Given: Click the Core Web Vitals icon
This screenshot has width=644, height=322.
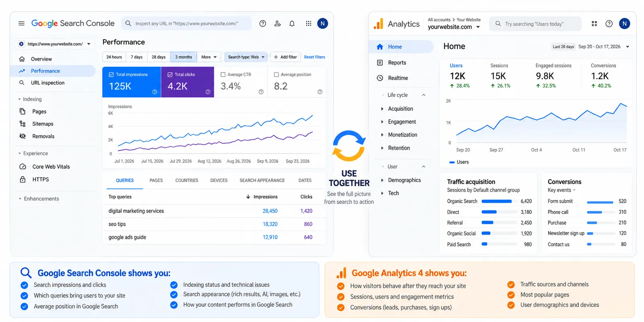Looking at the screenshot, I should (23, 166).
